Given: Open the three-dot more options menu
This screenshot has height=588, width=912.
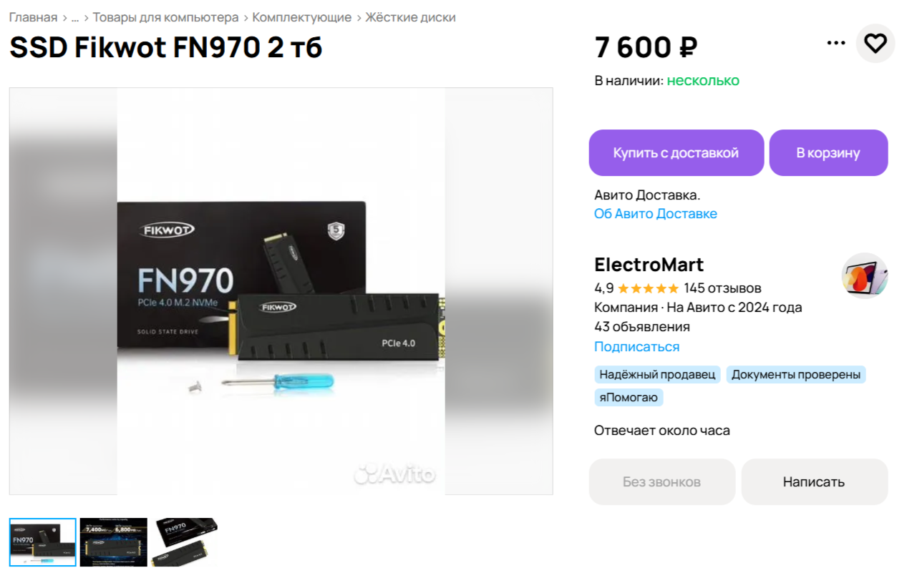Looking at the screenshot, I should 836,44.
